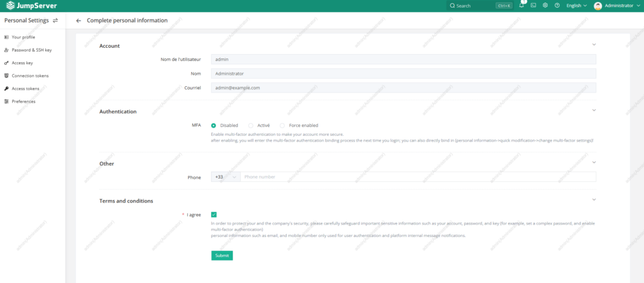Choose Force enabled for MFA
Image resolution: width=644 pixels, height=283 pixels.
282,125
